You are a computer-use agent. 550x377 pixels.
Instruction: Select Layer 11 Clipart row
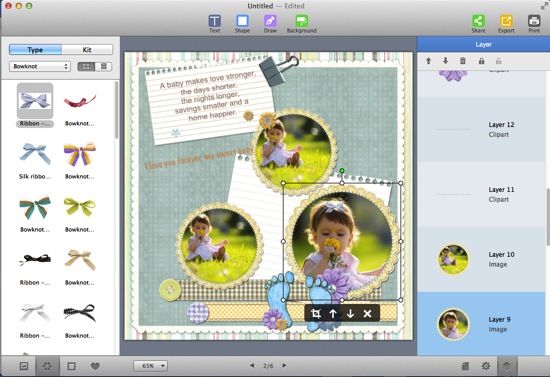(x=481, y=194)
